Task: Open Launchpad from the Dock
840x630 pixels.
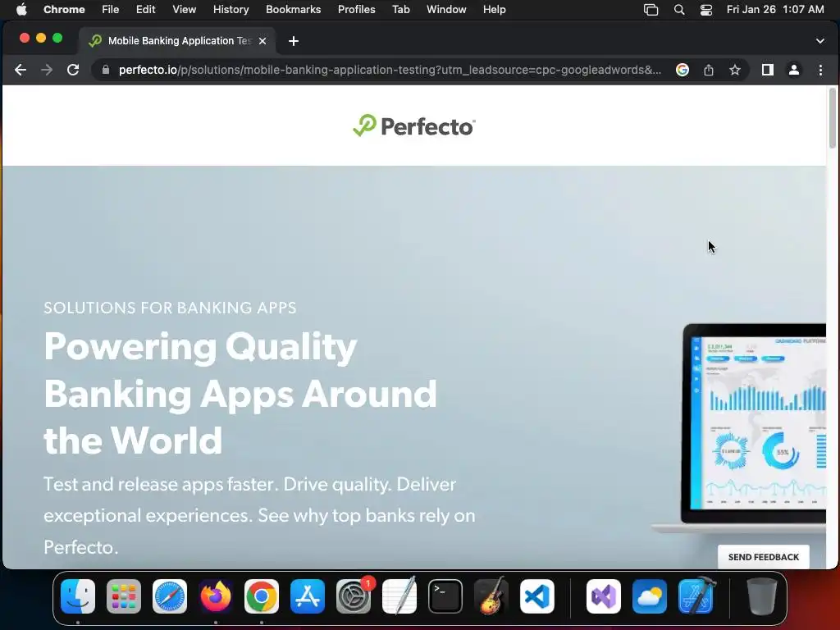Action: click(x=124, y=596)
